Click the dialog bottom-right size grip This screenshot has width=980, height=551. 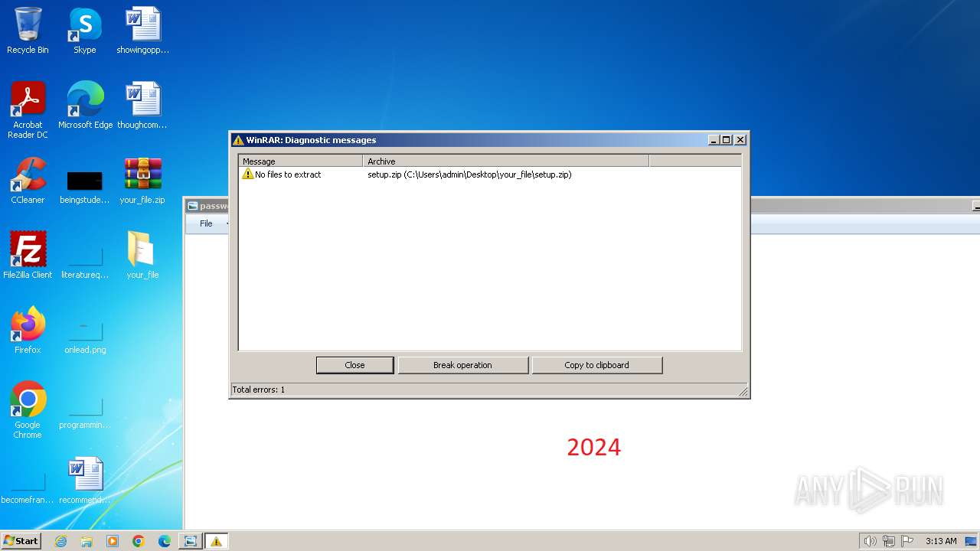coord(743,392)
